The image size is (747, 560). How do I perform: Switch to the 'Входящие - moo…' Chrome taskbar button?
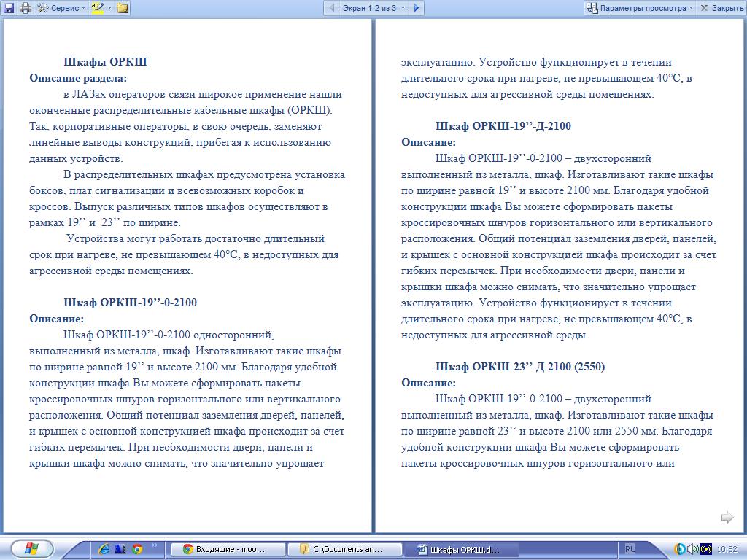click(x=228, y=549)
